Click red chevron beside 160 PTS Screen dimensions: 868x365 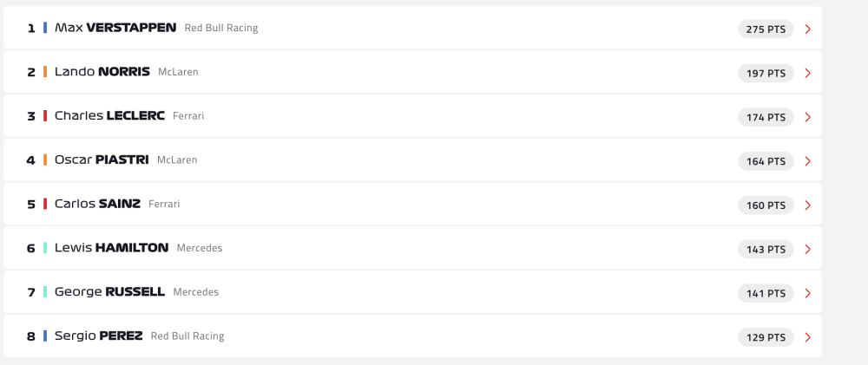point(807,205)
